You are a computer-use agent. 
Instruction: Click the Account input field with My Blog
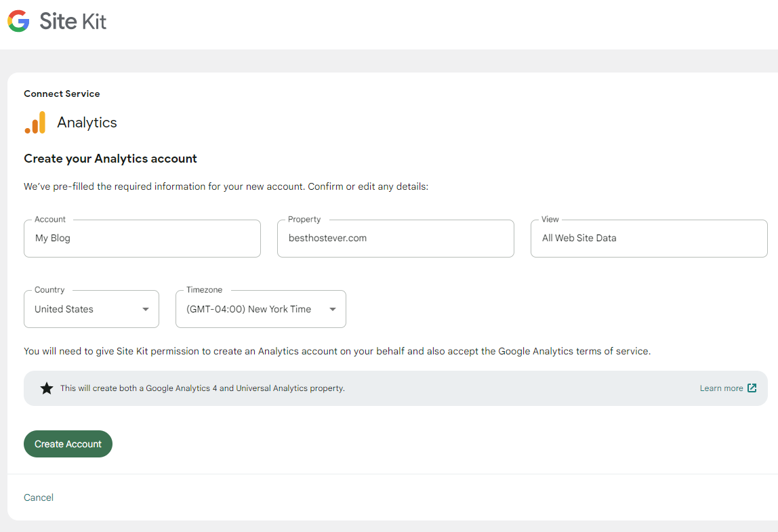point(142,238)
